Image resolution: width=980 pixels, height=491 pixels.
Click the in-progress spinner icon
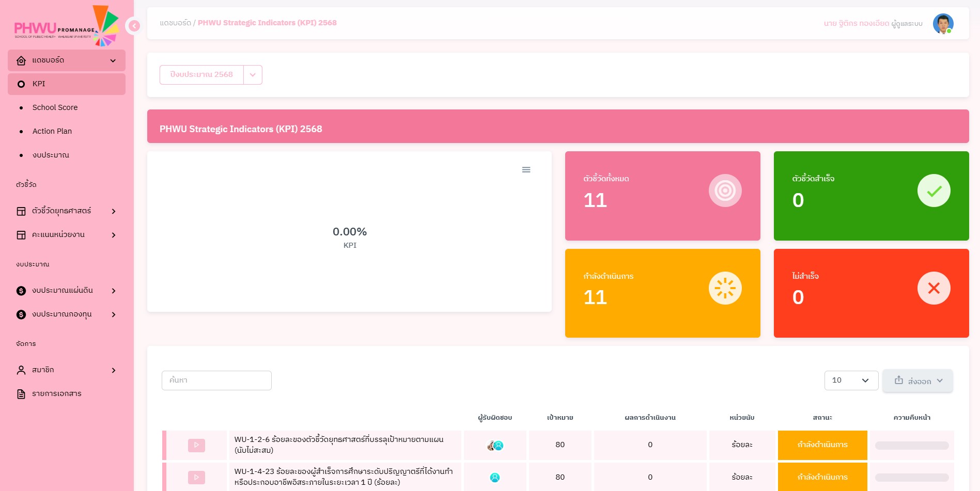(x=725, y=288)
